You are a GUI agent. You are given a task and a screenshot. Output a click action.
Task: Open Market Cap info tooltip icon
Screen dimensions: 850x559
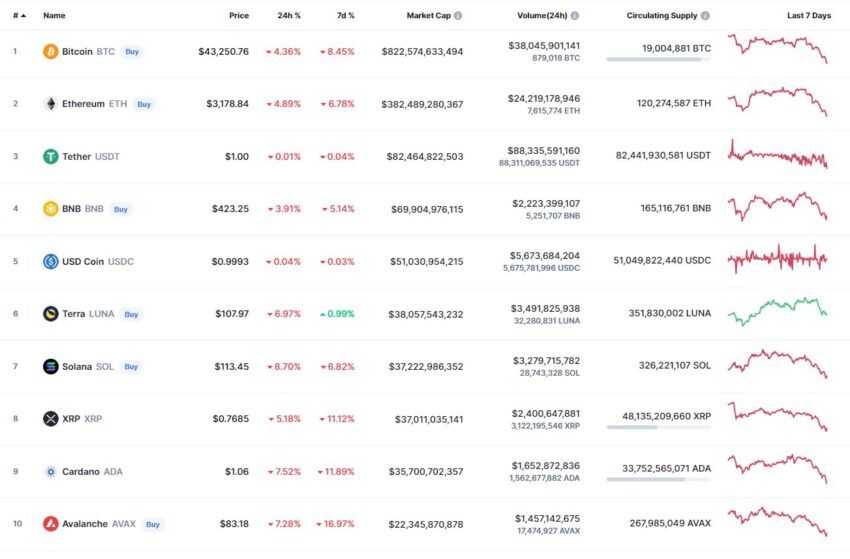458,16
